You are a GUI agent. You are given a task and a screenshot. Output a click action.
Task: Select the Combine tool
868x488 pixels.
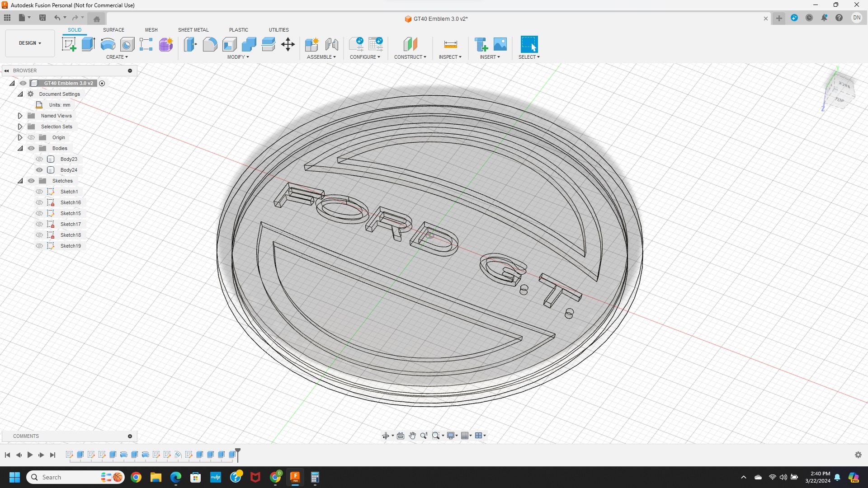click(x=249, y=44)
